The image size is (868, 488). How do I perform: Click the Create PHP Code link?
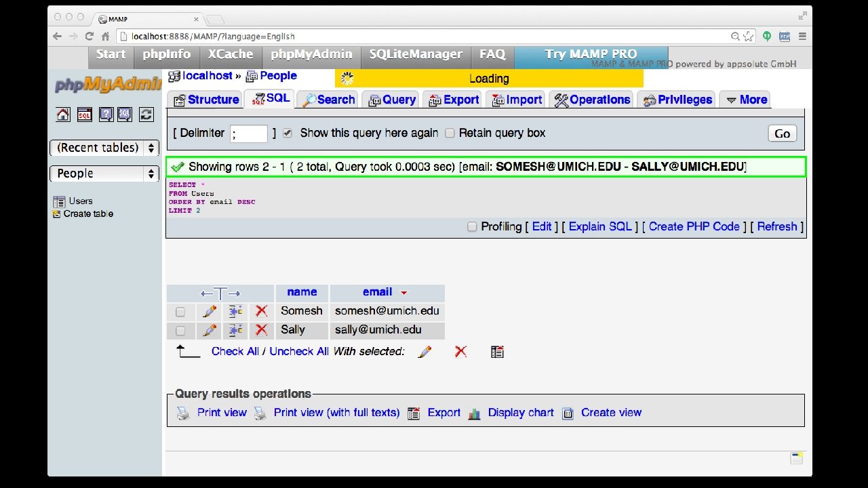[694, 226]
